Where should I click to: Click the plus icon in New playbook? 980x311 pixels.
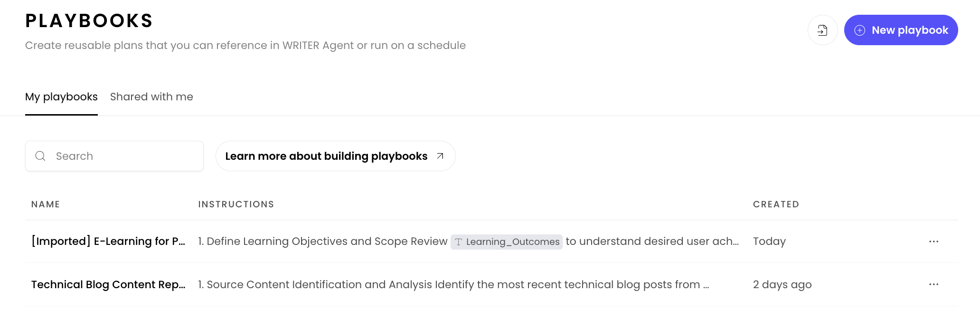point(859,30)
